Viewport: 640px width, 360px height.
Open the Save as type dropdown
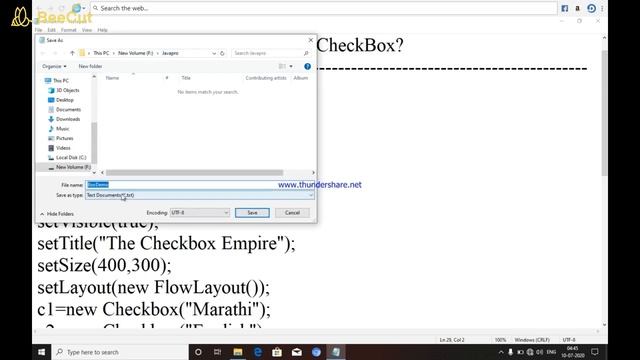point(200,195)
